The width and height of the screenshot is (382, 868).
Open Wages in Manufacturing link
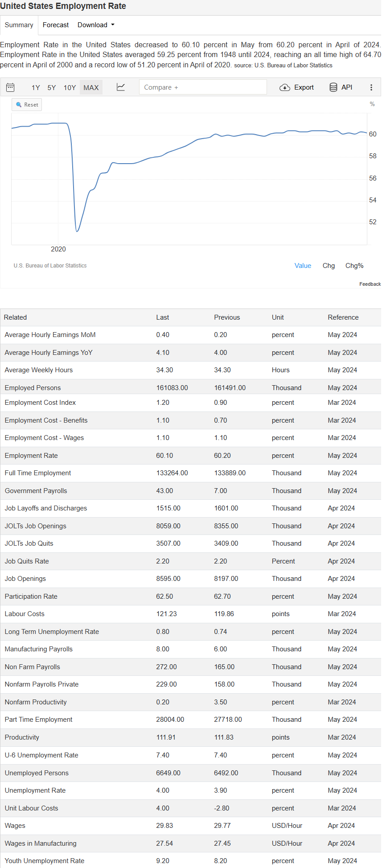point(41,843)
